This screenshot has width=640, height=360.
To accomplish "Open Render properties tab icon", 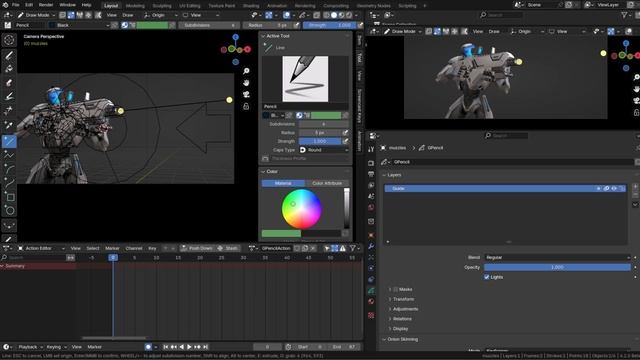I will [x=371, y=163].
